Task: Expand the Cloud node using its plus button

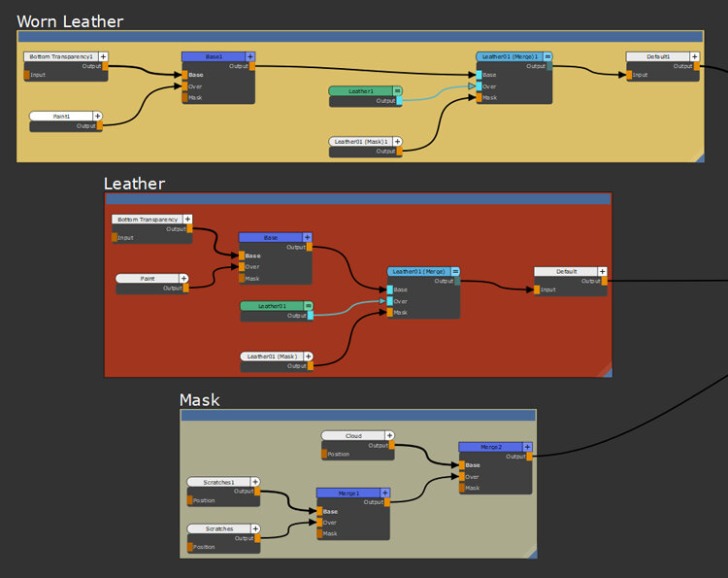Action: tap(389, 436)
